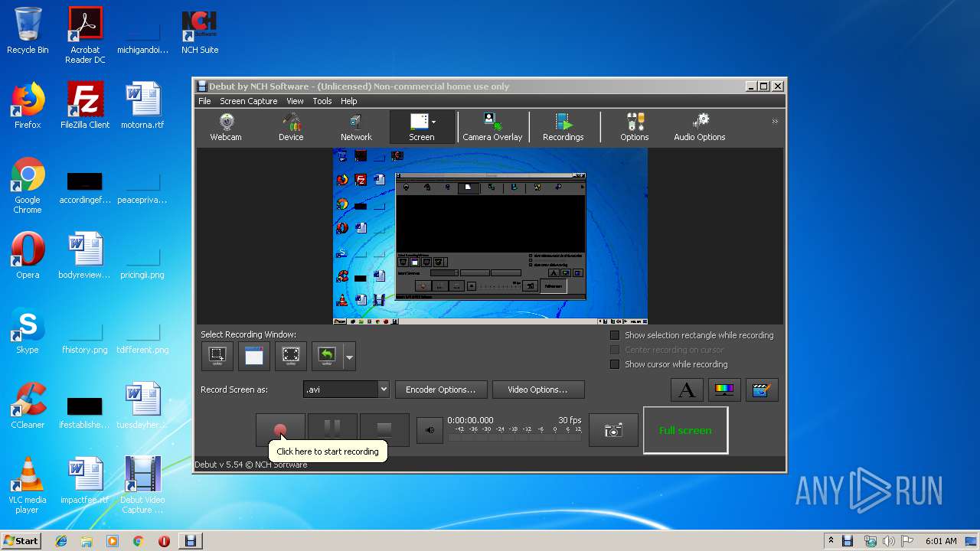The width and height of the screenshot is (980, 551).
Task: Select the impactfee.rtf desktop file
Action: [x=85, y=481]
